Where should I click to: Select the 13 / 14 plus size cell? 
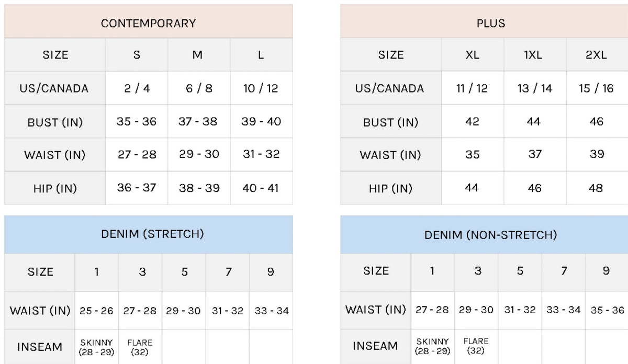[535, 88]
